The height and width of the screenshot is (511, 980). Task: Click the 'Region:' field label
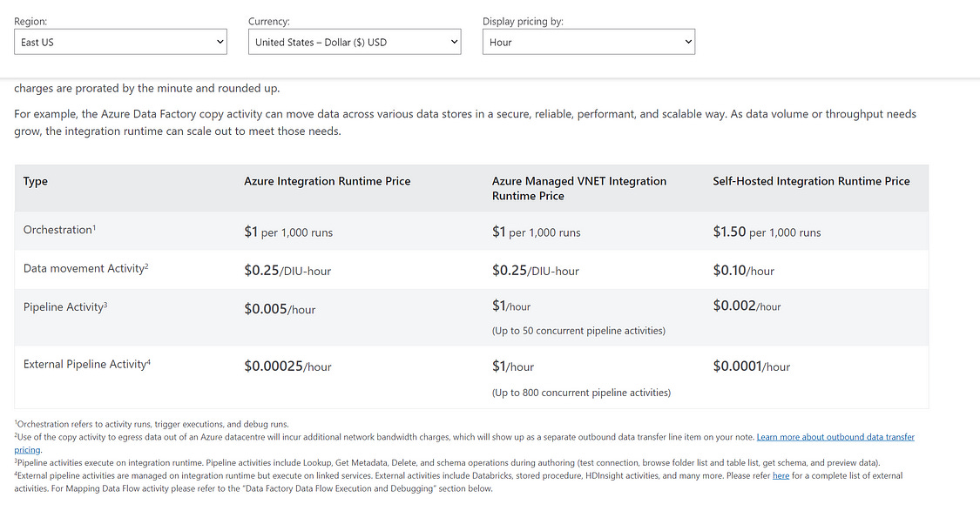[x=30, y=21]
